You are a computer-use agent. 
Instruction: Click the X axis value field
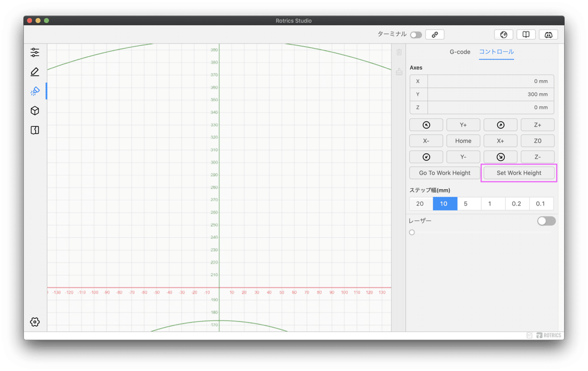click(x=490, y=81)
